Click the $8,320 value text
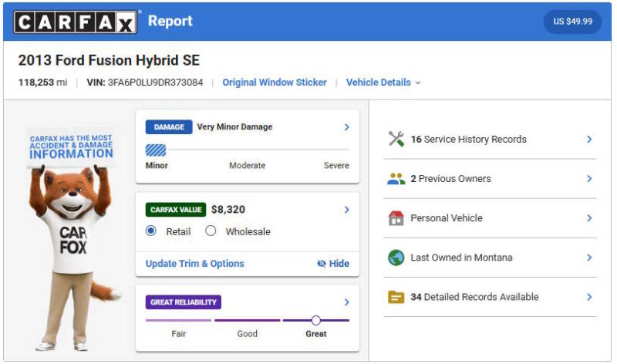The width and height of the screenshot is (617, 364). 228,209
